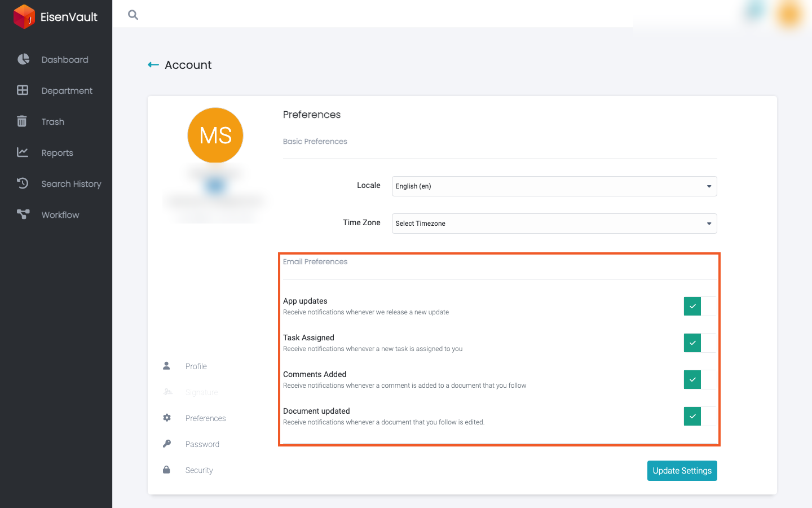Click the Workflow nodes icon
This screenshot has height=508, width=812.
click(x=23, y=214)
